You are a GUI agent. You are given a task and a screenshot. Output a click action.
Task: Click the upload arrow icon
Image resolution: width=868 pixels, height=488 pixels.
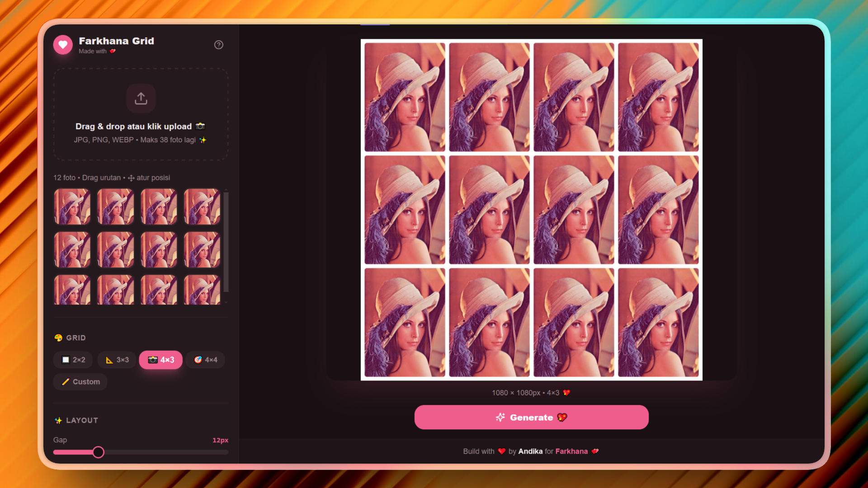click(x=141, y=98)
